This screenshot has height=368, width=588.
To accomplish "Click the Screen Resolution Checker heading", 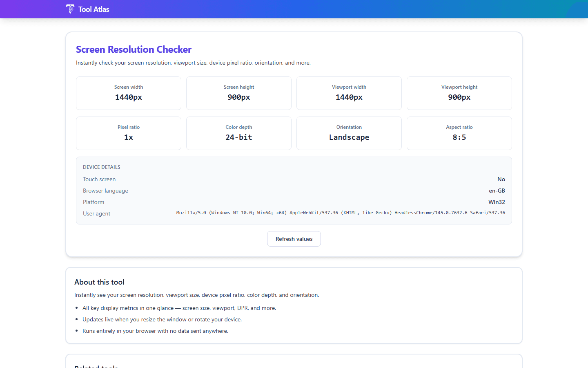I will point(134,49).
